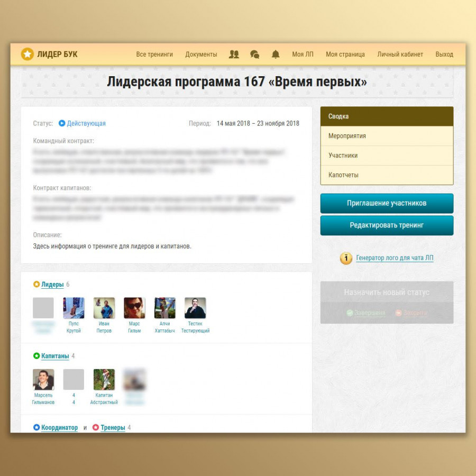Click the red star icon beside Тренеры
The width and height of the screenshot is (476, 476).
coord(96,427)
